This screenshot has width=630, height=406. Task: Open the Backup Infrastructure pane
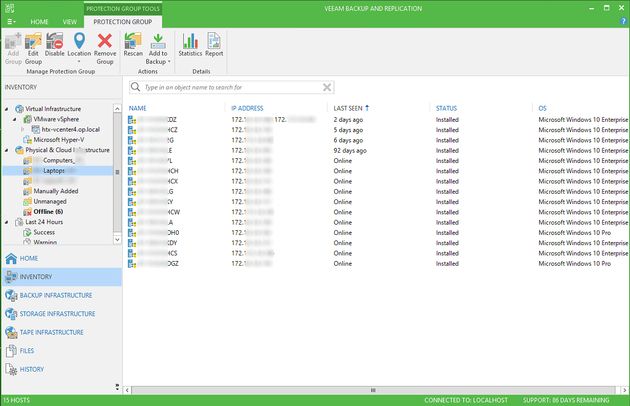click(x=61, y=295)
